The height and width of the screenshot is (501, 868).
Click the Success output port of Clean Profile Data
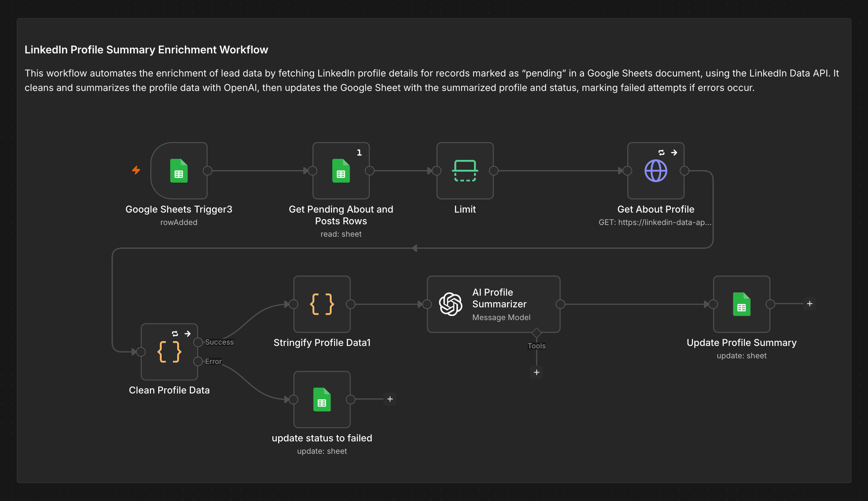pos(198,342)
